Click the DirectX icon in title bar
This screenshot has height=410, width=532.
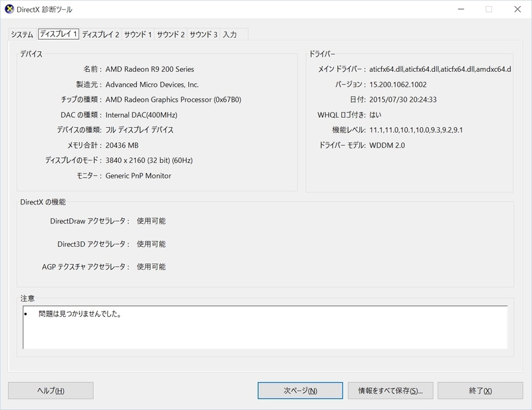[x=9, y=9]
